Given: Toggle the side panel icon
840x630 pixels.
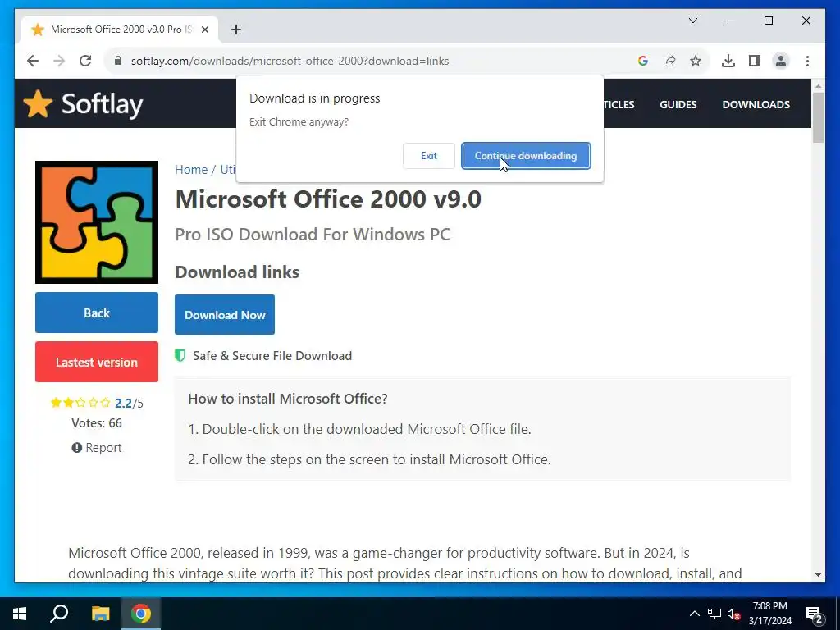Looking at the screenshot, I should pyautogui.click(x=755, y=61).
